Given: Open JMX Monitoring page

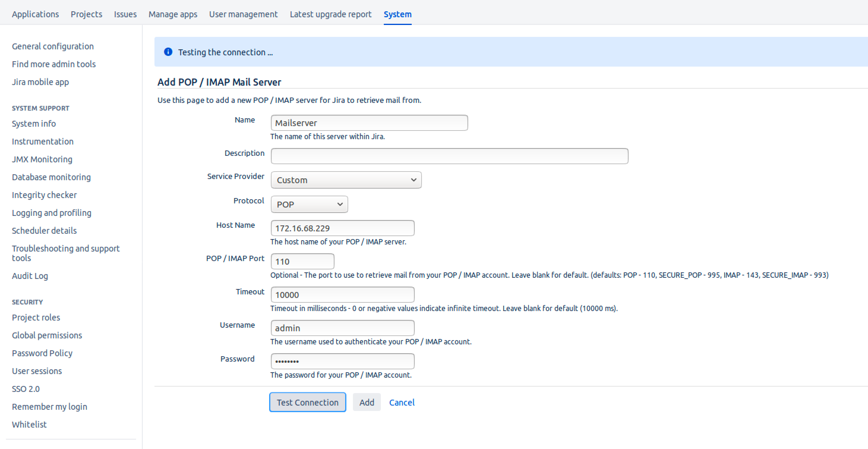Looking at the screenshot, I should click(42, 159).
